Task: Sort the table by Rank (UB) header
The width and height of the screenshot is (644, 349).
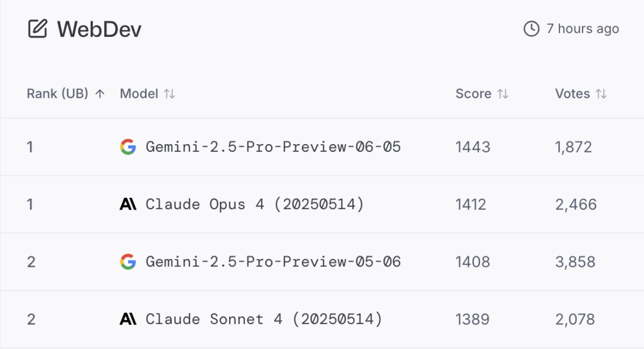Action: pyautogui.click(x=57, y=94)
